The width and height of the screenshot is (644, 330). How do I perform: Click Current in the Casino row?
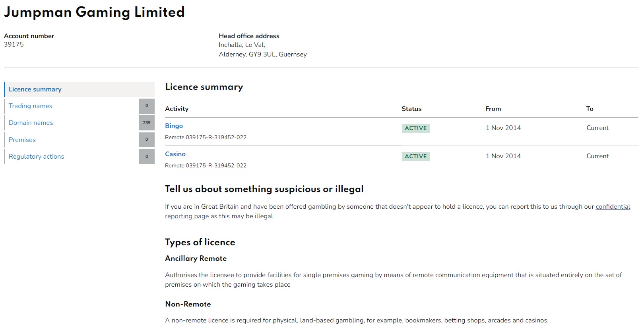coord(597,156)
